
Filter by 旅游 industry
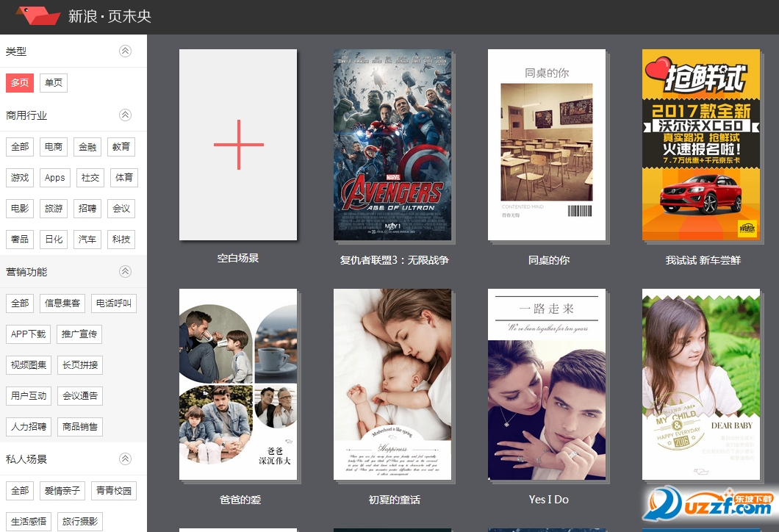54,209
